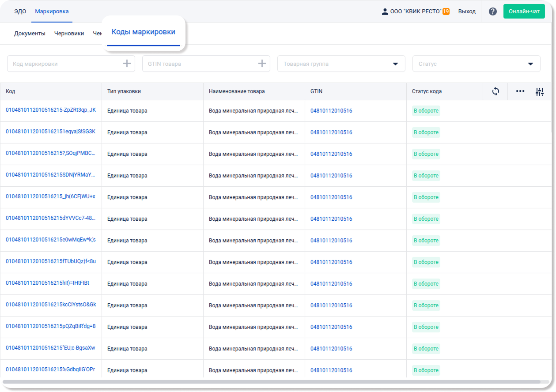Click plus icon in GTIN товара field
Viewport: 556px width, 392px height.
[x=262, y=64]
